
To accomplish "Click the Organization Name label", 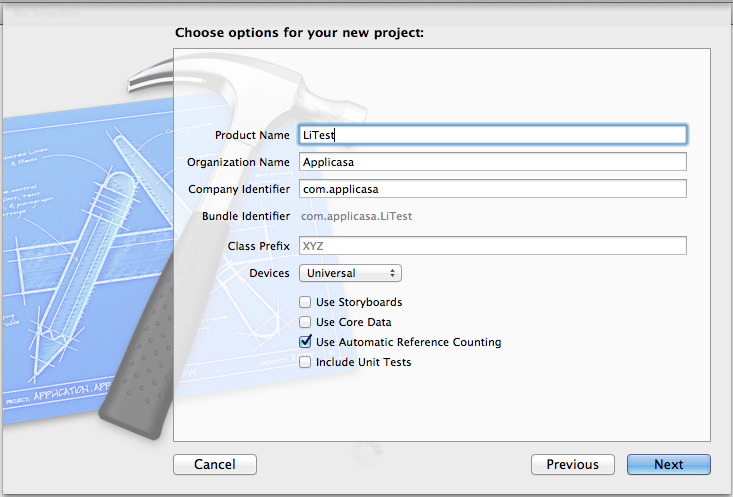I will click(x=238, y=162).
